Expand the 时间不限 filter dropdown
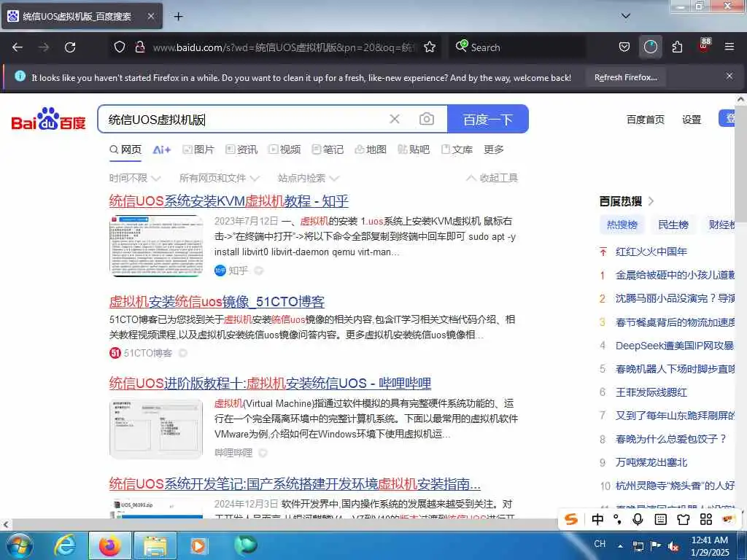747x560 pixels. point(135,178)
